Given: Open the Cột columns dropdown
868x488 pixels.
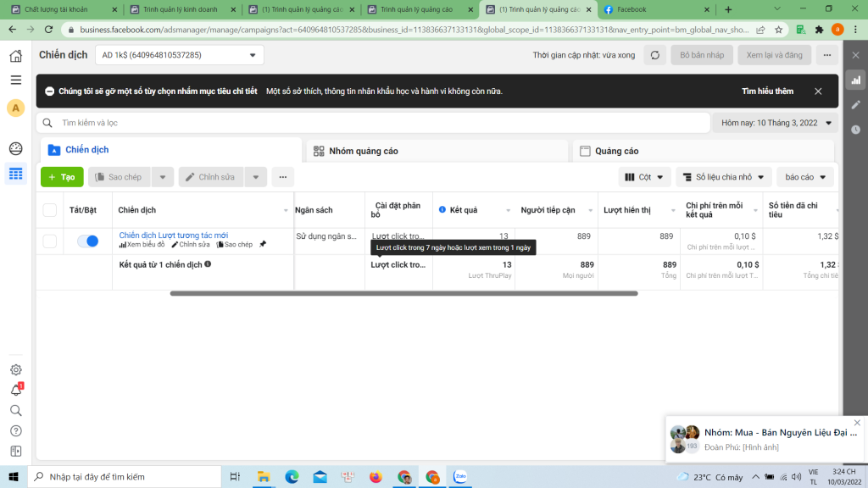Looking at the screenshot, I should tap(645, 177).
